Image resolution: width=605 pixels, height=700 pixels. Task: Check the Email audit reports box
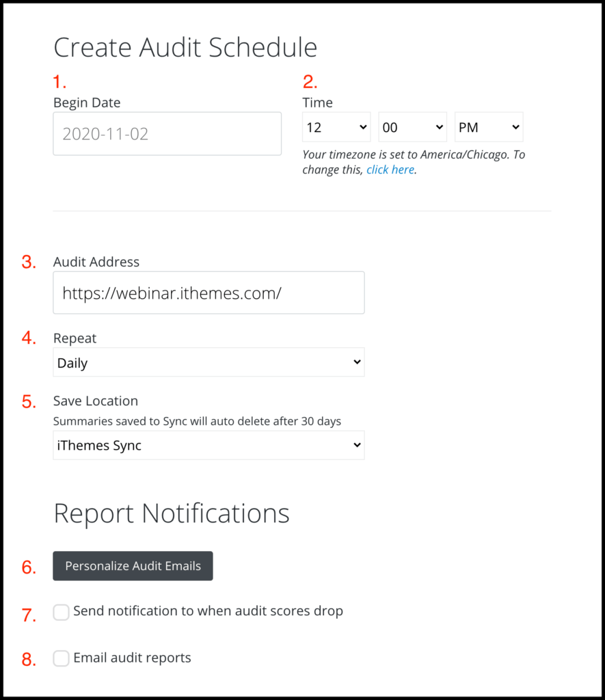(61, 658)
